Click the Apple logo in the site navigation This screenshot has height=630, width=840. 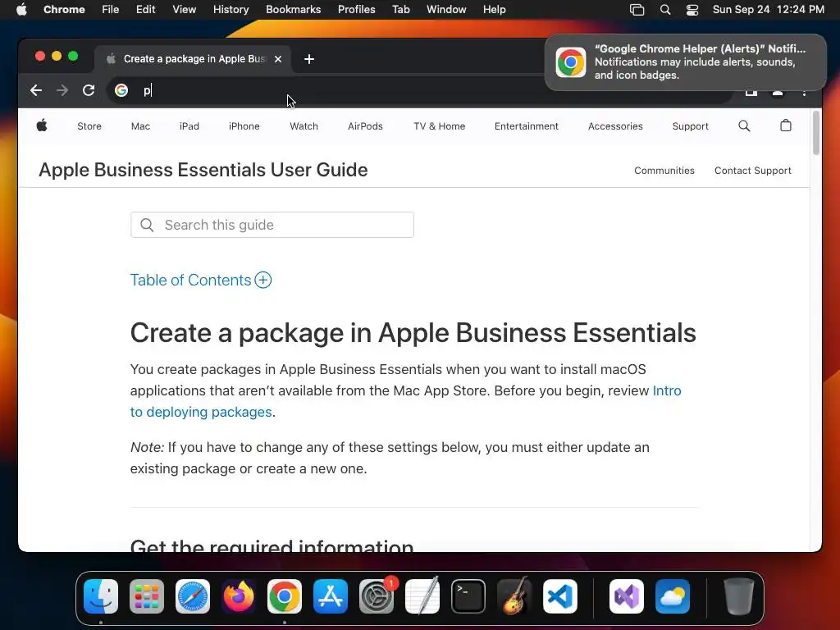[x=42, y=126]
